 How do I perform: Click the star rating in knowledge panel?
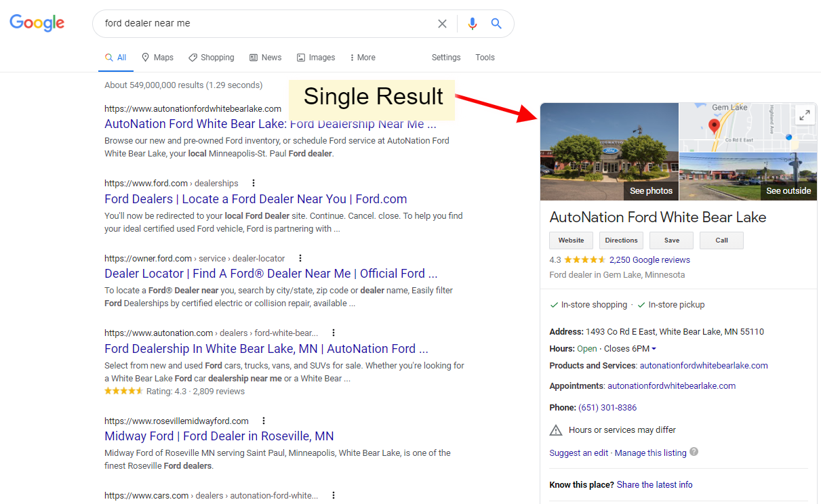[585, 259]
